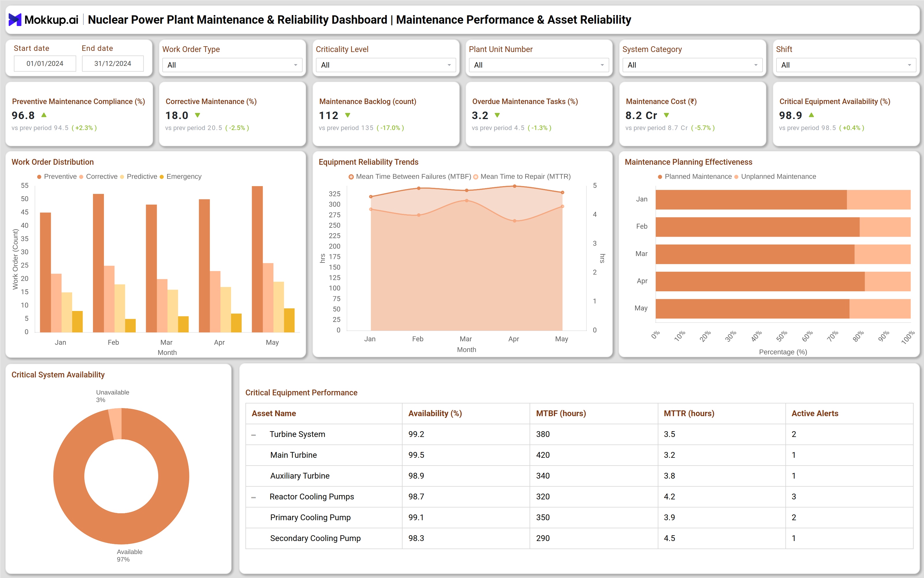
Task: Click Reactor Cooling Pumps active alerts 3
Action: (x=794, y=497)
